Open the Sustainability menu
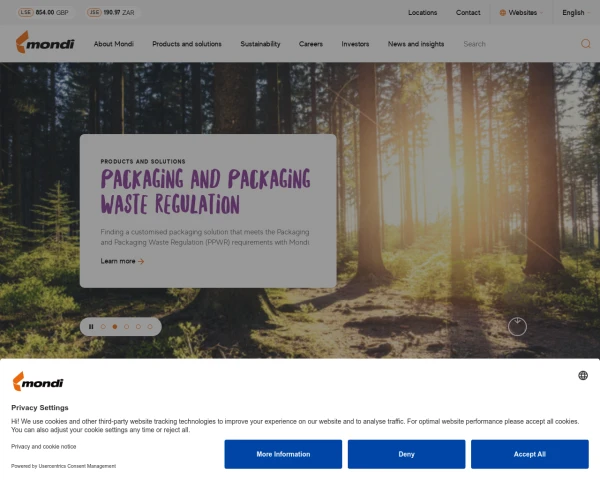Viewport: 600px width, 480px height. [x=260, y=44]
